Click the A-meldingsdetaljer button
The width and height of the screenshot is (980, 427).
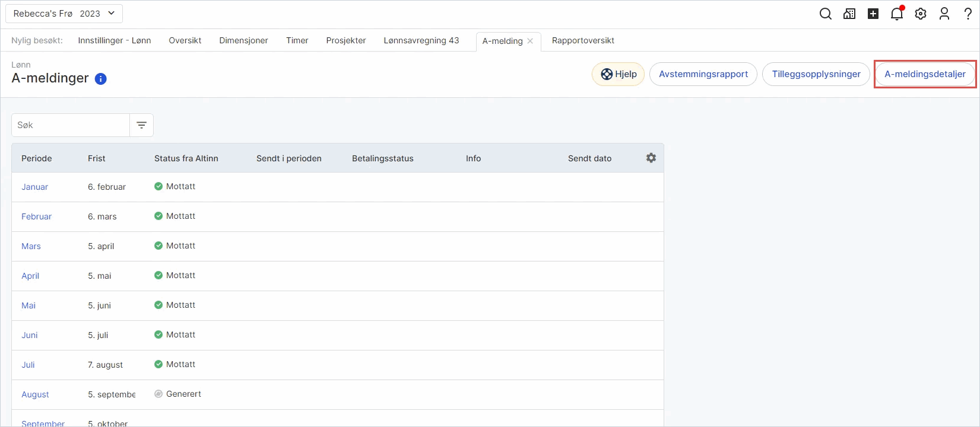coord(925,74)
